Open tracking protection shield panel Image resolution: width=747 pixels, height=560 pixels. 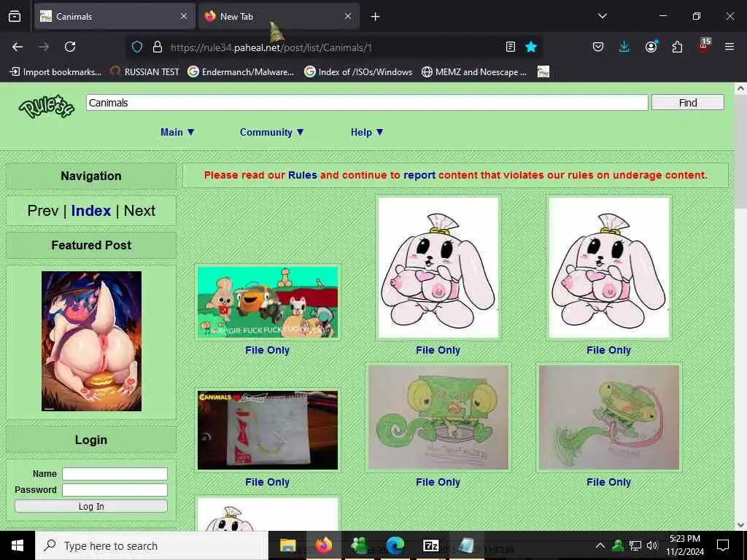pos(137,47)
